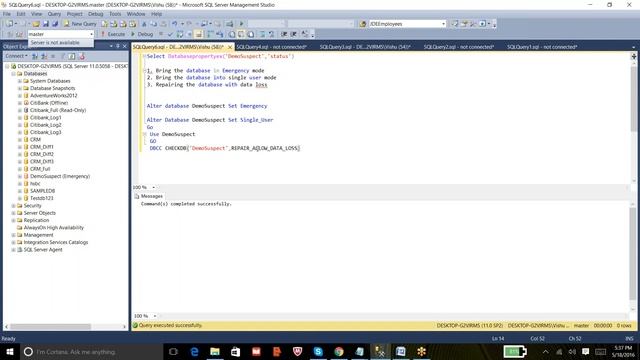The height and width of the screenshot is (360, 640).
Task: Switch to the SQLQuery1.sql tab
Action: pyautogui.click(x=542, y=47)
